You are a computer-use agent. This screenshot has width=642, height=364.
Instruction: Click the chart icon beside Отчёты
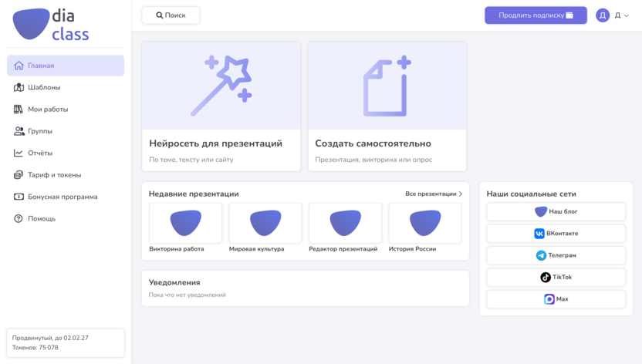[x=19, y=153]
